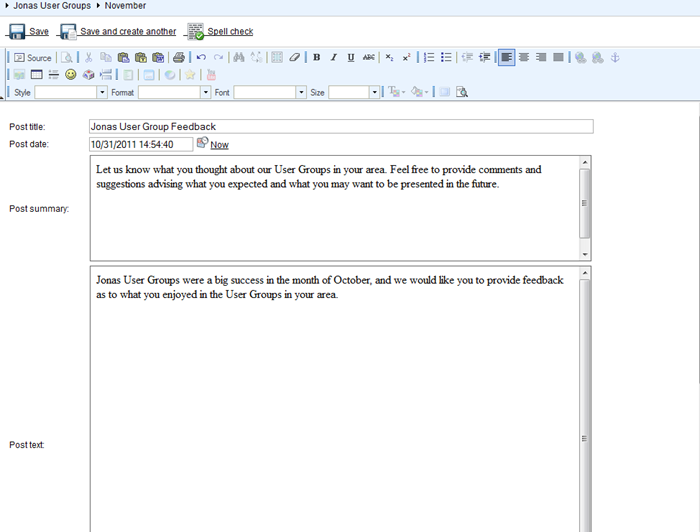Insert a table

tap(37, 75)
